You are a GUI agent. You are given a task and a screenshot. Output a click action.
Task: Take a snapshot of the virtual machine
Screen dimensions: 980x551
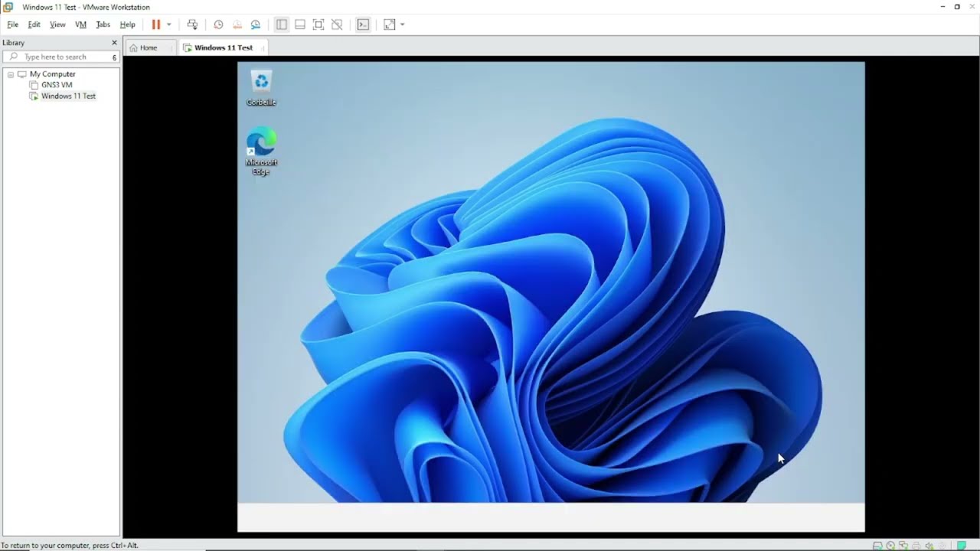tap(218, 24)
